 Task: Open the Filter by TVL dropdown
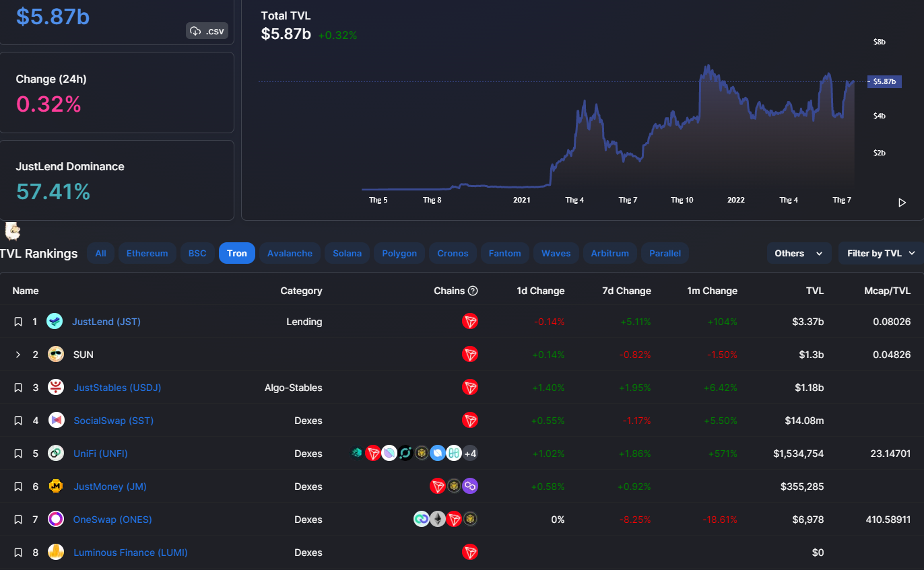pyautogui.click(x=881, y=253)
